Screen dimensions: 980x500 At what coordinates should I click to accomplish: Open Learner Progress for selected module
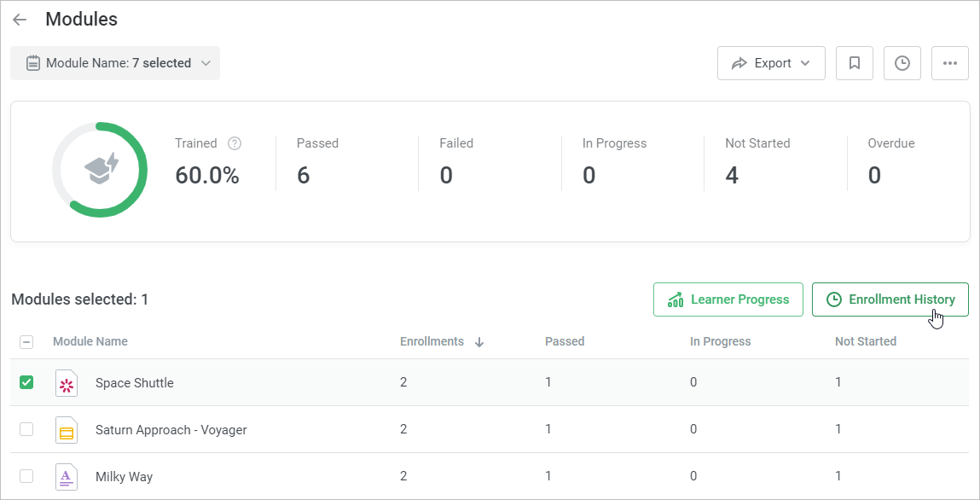(728, 299)
